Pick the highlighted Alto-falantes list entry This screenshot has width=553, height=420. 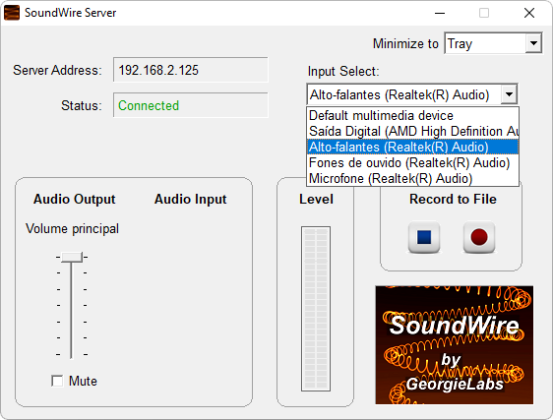[x=413, y=147]
